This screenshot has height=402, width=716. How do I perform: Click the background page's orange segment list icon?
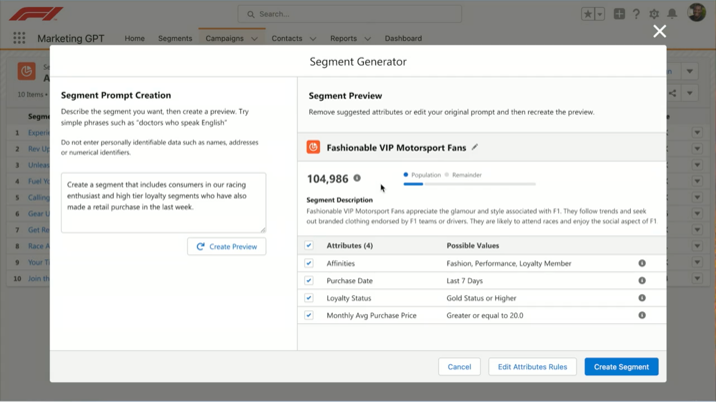[26, 71]
